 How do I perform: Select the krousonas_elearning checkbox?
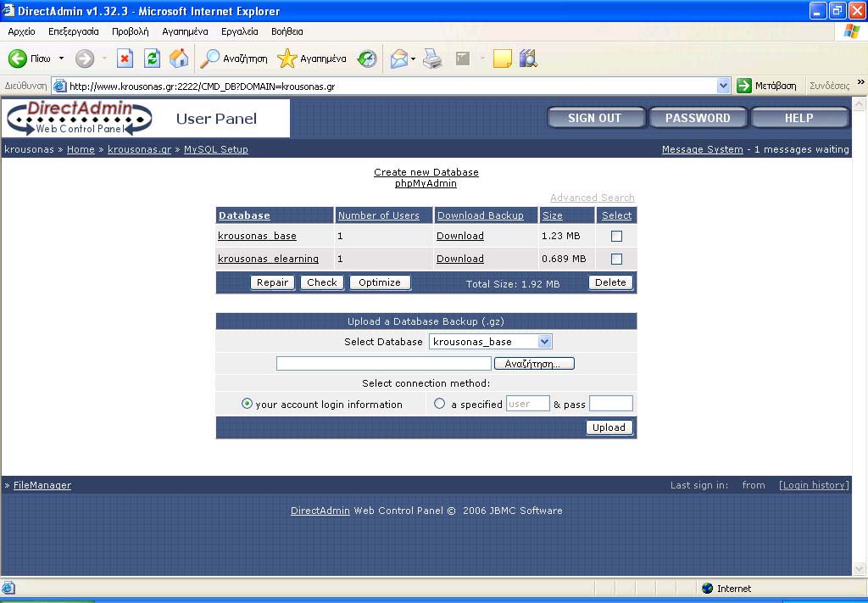tap(616, 259)
